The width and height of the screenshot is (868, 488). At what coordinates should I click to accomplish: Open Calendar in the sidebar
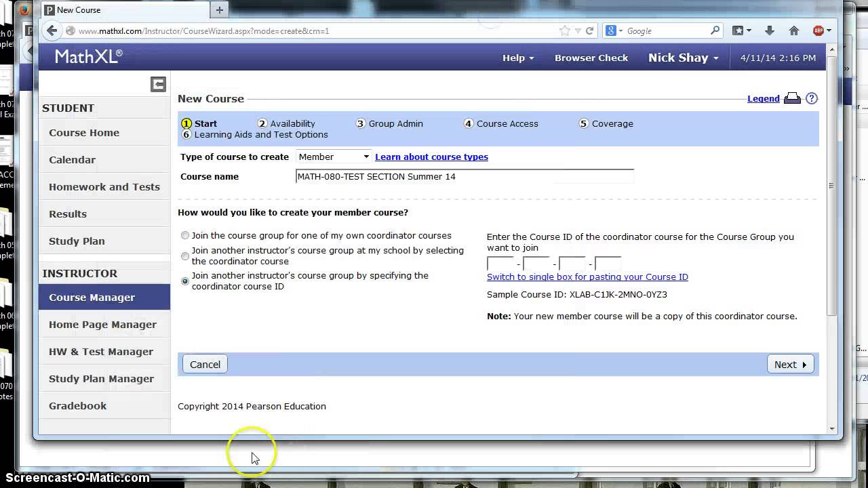click(104, 160)
